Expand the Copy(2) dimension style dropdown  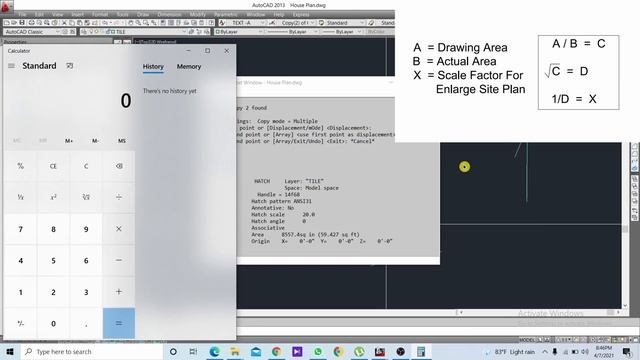313,23
